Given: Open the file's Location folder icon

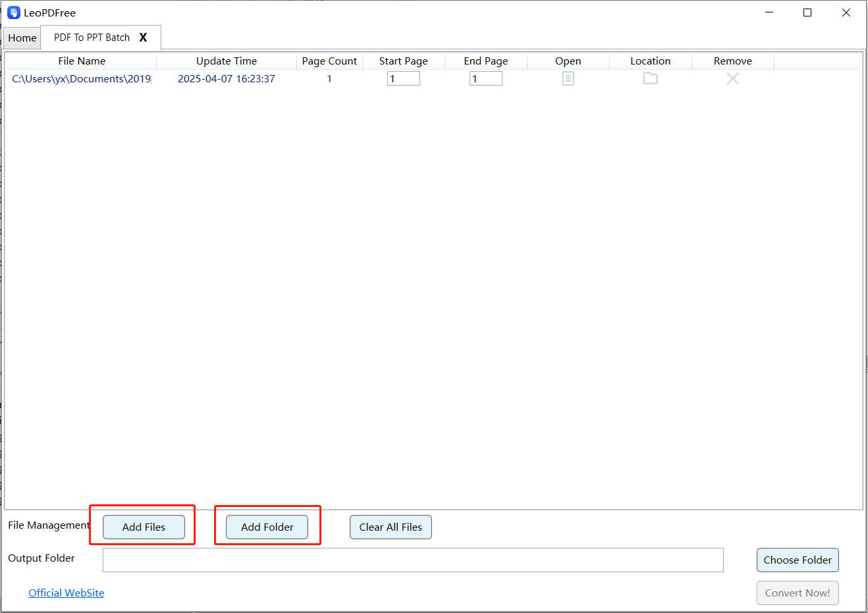Looking at the screenshot, I should click(650, 78).
